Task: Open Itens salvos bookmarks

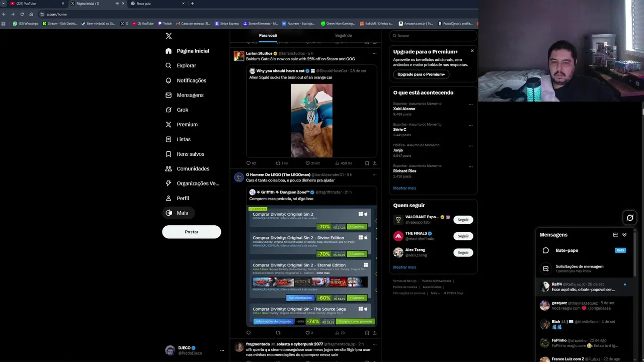Action: point(185,154)
